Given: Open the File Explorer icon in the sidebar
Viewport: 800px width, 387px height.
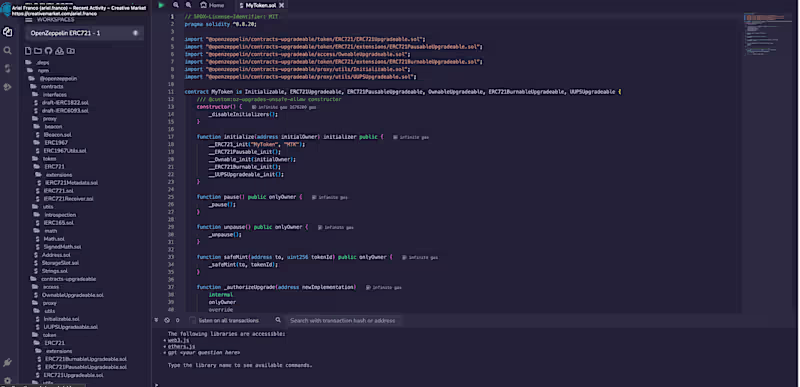Looking at the screenshot, I should pos(8,32).
